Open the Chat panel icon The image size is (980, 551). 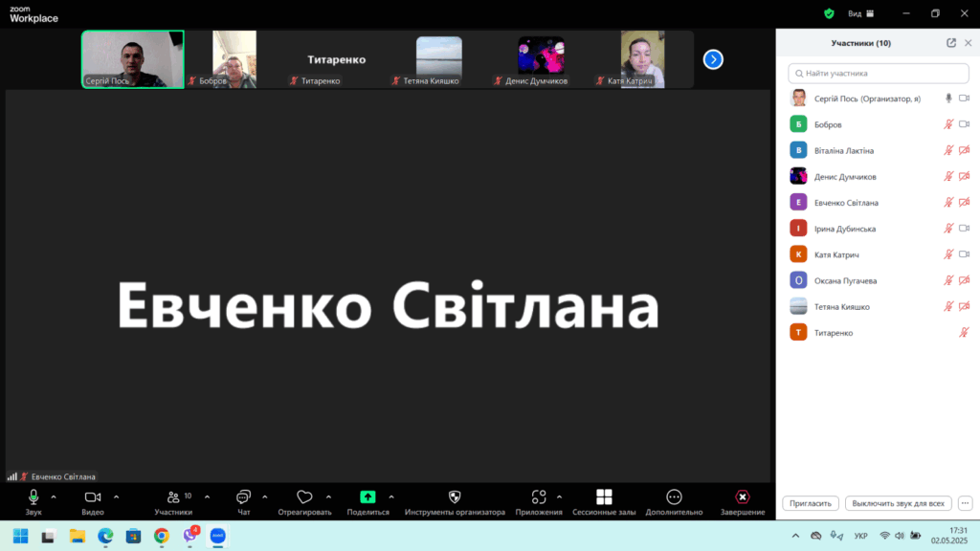tap(243, 497)
